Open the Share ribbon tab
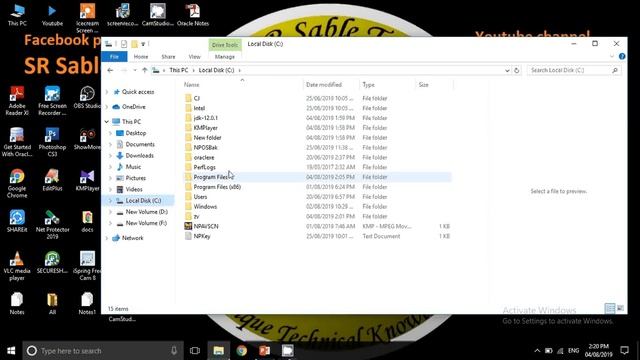Viewport: 640px width, 360px height. tap(168, 57)
